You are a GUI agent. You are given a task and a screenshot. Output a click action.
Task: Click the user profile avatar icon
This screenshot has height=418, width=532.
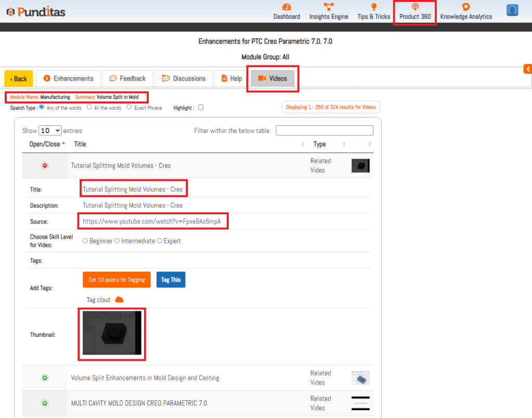coord(512,10)
